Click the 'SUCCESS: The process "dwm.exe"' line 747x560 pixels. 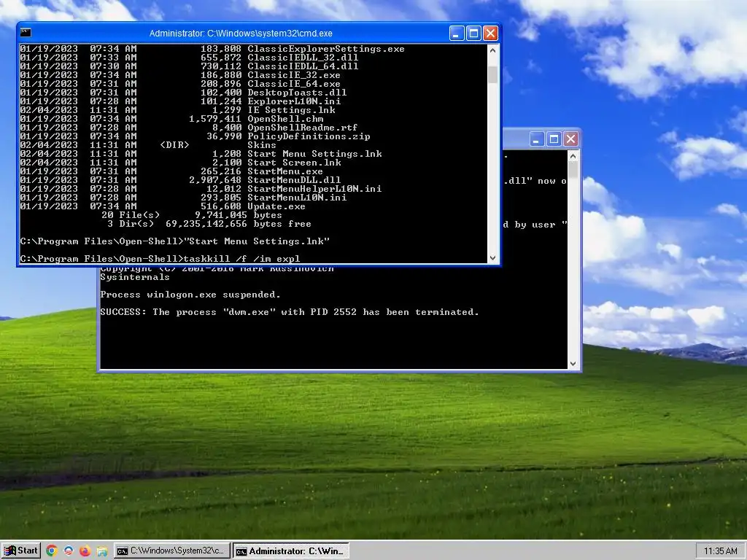[289, 312]
